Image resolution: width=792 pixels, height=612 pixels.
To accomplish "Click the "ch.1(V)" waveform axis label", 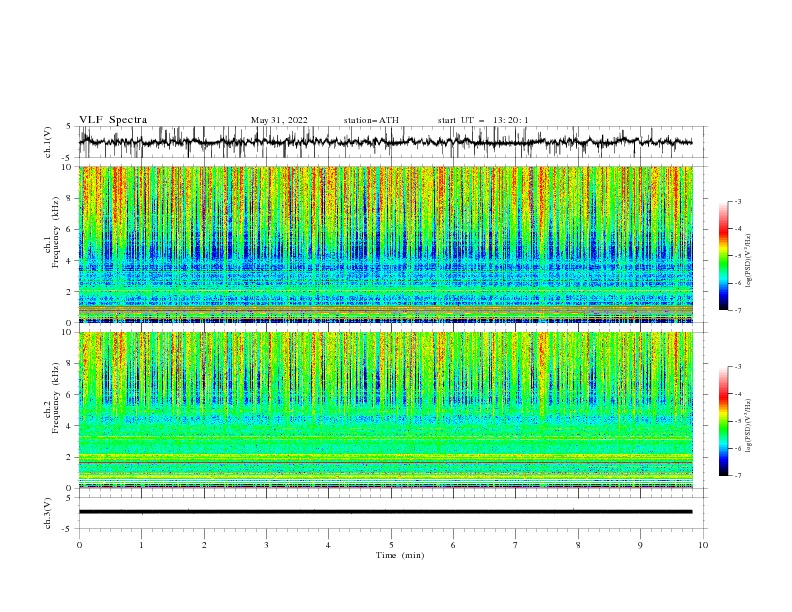I will (48, 142).
